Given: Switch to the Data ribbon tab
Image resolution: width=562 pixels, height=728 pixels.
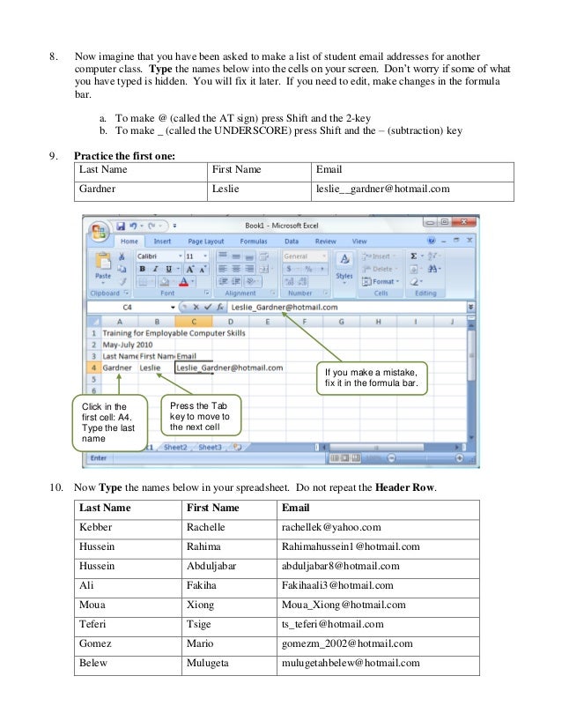Looking at the screenshot, I should point(292,241).
